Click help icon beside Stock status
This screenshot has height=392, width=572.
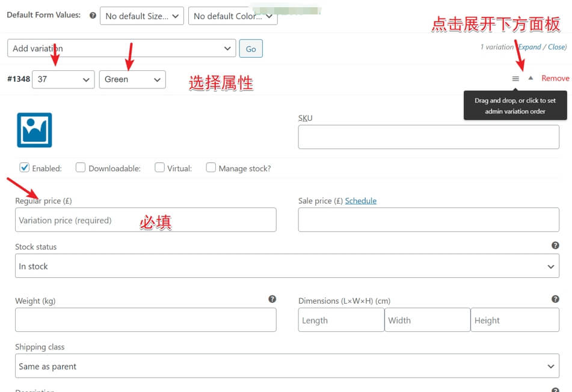554,245
